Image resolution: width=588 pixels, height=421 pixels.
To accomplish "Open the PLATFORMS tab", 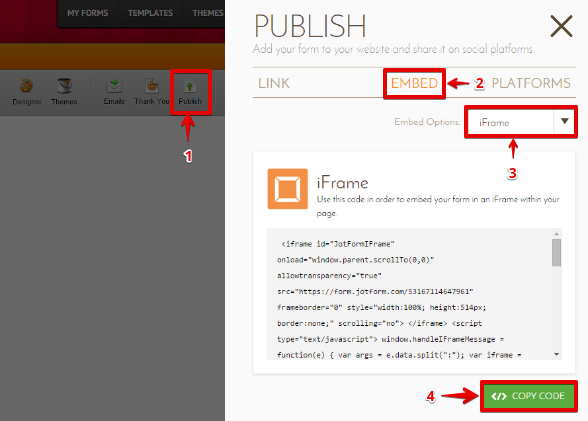I will (531, 83).
